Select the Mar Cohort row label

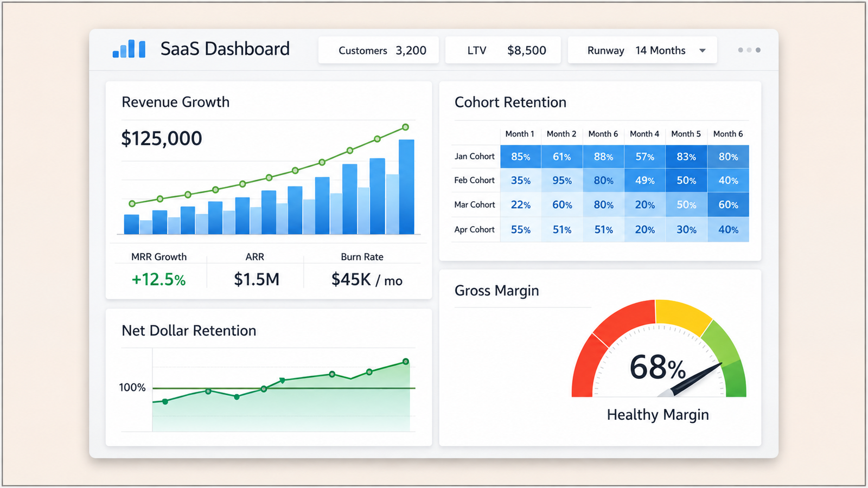(475, 204)
